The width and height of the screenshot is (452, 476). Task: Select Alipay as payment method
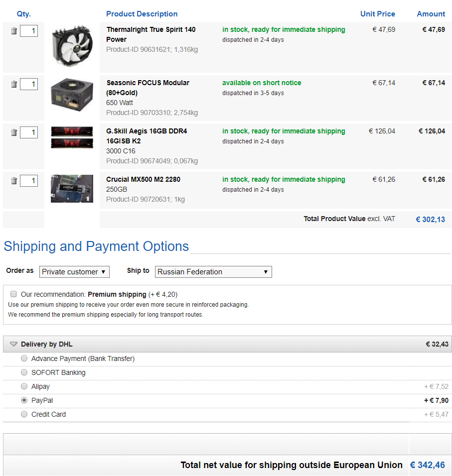[x=24, y=386]
